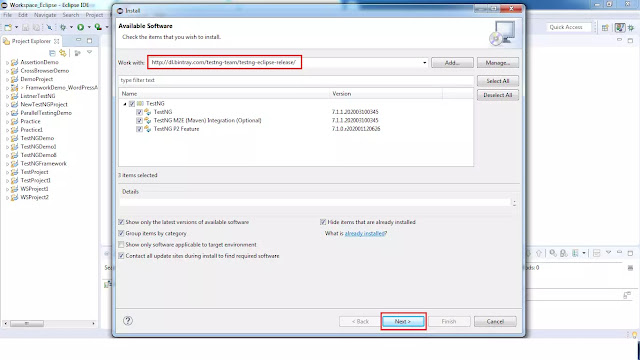Click the Manage... button
The width and height of the screenshot is (640, 360).
point(498,63)
